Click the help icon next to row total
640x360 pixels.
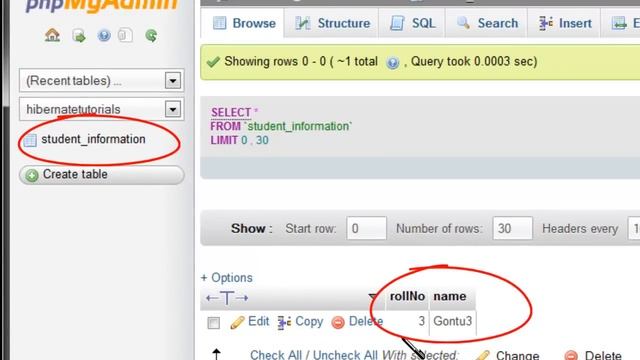pyautogui.click(x=393, y=63)
